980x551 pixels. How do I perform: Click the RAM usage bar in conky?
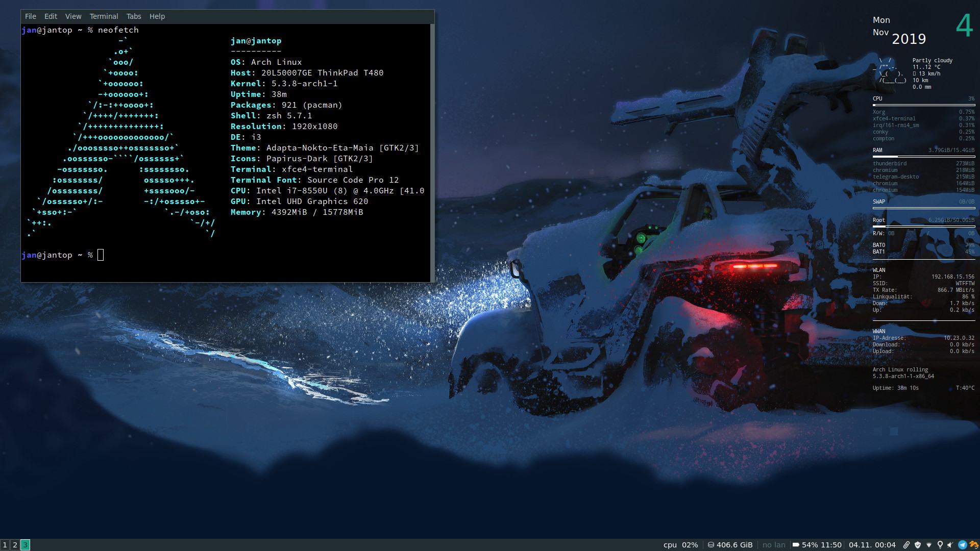[x=923, y=157]
